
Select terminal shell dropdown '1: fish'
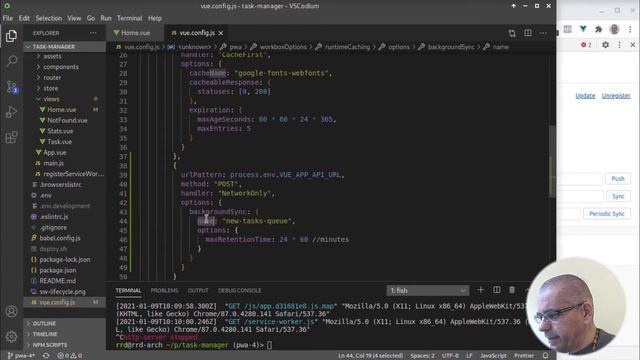pyautogui.click(x=427, y=291)
